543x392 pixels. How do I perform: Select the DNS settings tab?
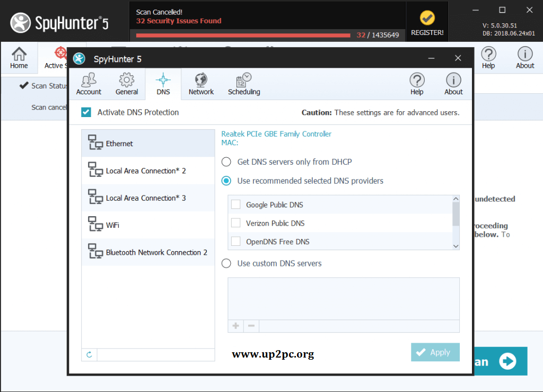pos(163,84)
